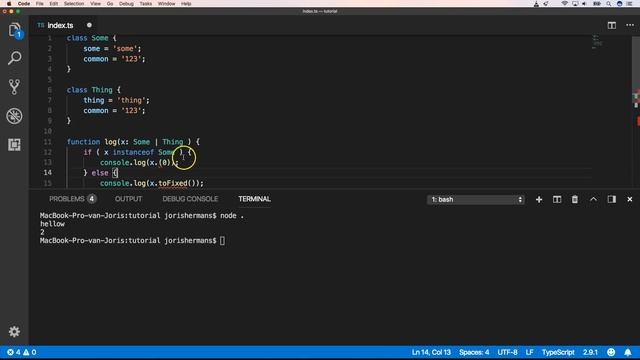Open the Go menu
The image size is (640, 360).
(x=110, y=3)
